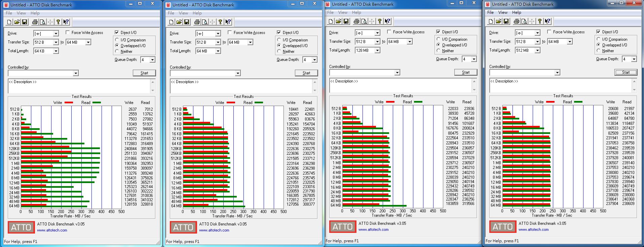Click green Read legend swatch in 64 MB total length window
644x247 pixels.
pyautogui.click(x=259, y=102)
